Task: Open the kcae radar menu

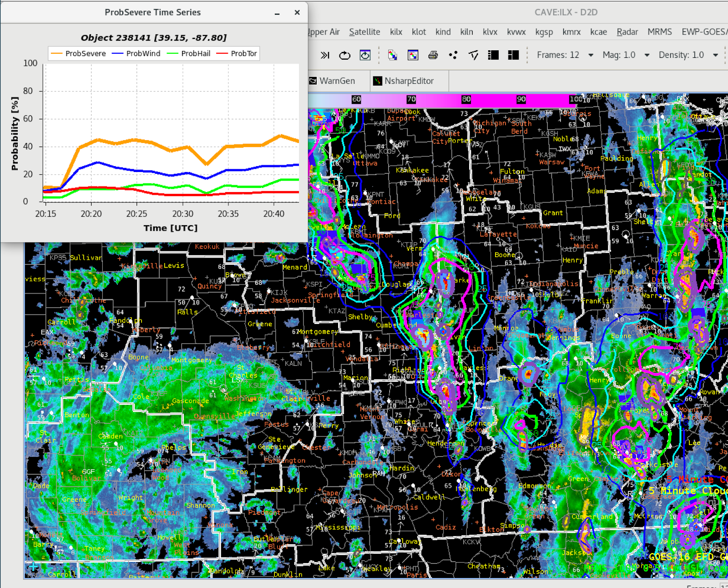Action: [x=598, y=32]
